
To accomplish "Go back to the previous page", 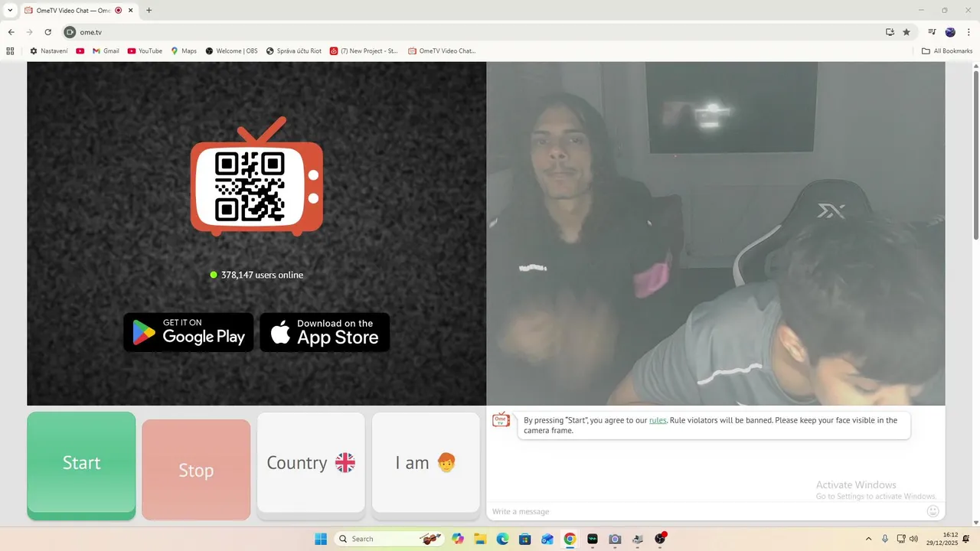I will click(11, 32).
